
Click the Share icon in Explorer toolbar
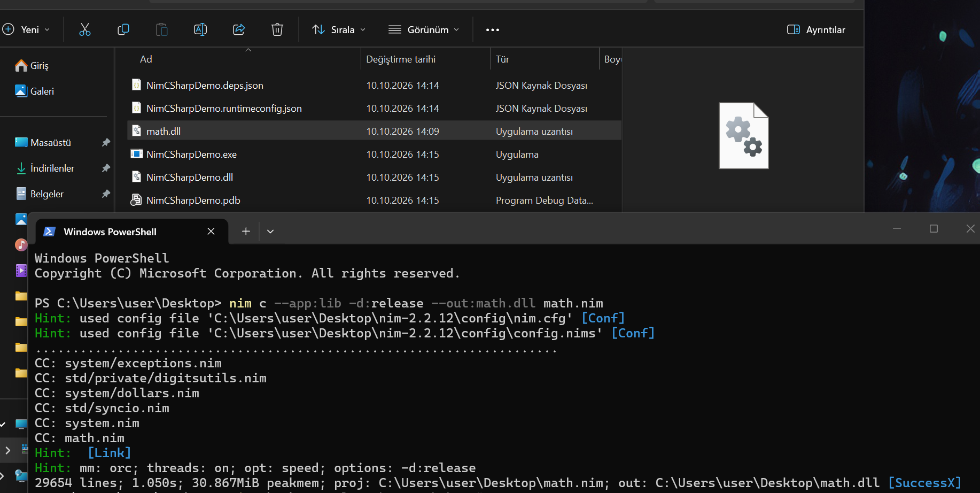[x=239, y=29]
